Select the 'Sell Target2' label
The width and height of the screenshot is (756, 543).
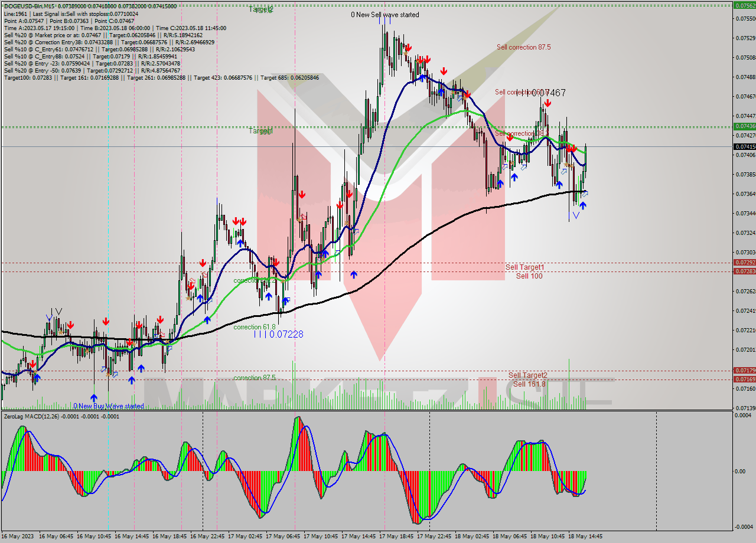(528, 375)
